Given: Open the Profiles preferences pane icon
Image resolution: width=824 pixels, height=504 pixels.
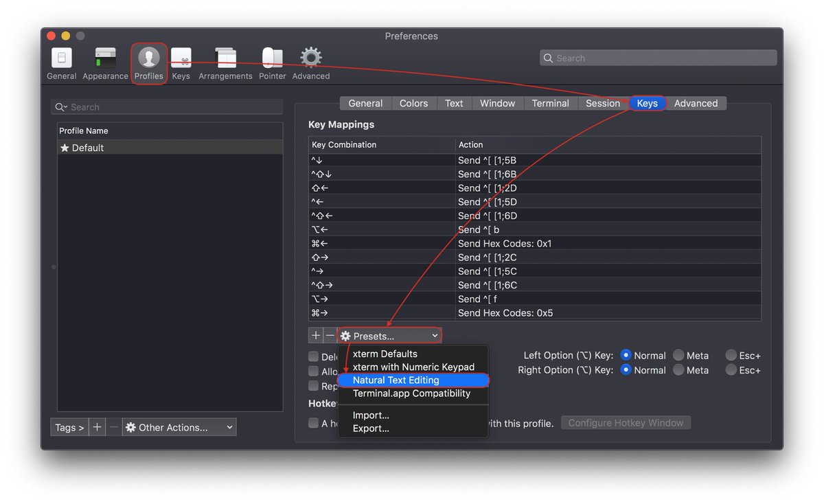Looking at the screenshot, I should (149, 58).
